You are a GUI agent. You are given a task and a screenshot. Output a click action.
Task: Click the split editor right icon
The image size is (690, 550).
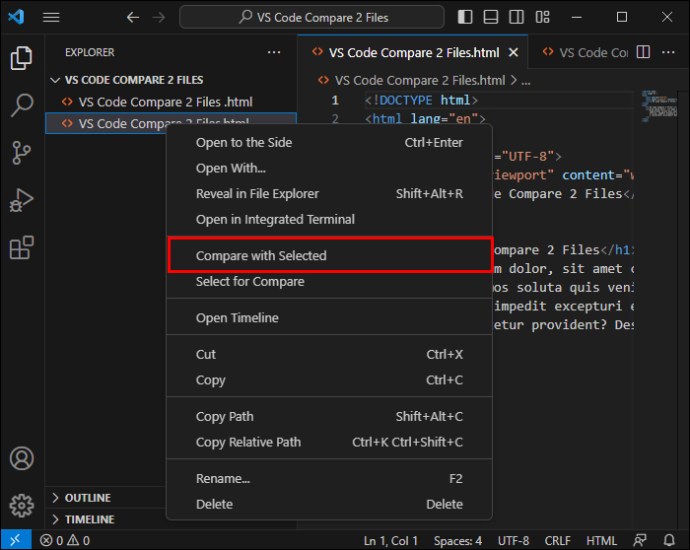pos(644,53)
